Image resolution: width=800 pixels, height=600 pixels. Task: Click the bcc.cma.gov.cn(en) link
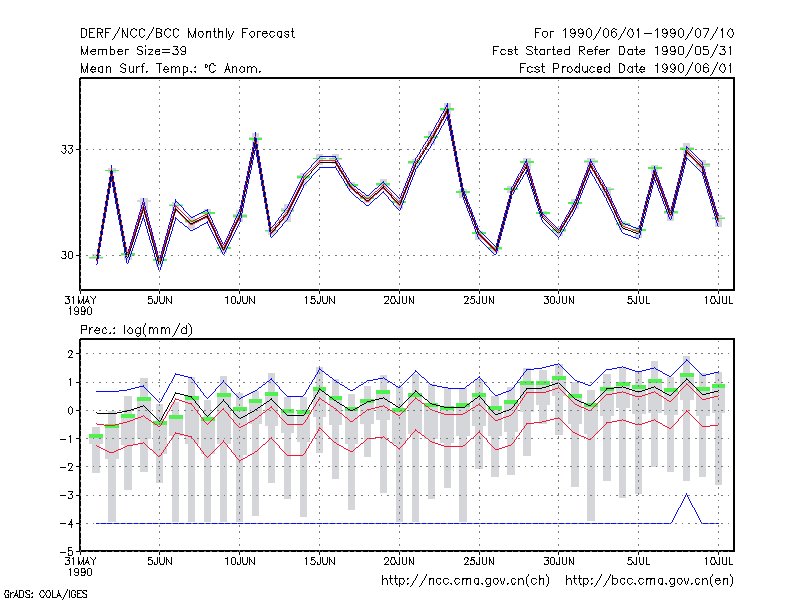pos(649,581)
